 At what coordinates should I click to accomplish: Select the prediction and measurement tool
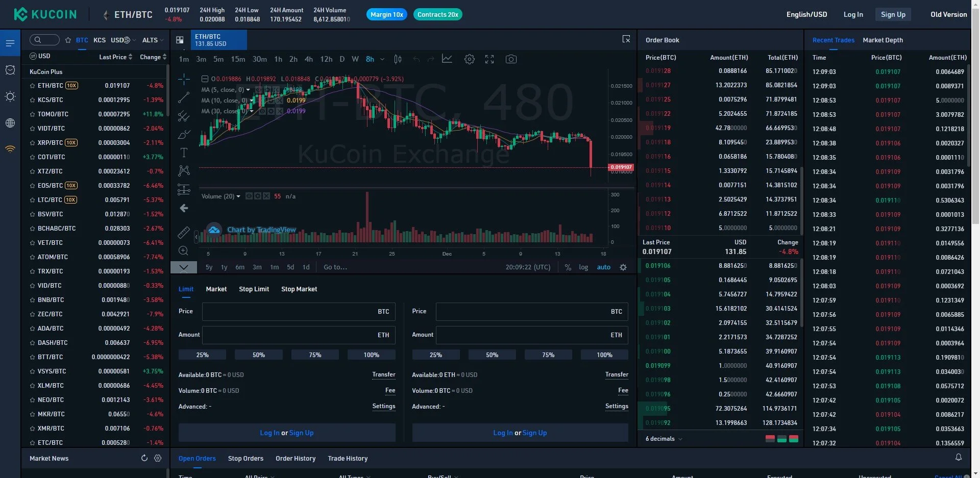click(184, 189)
